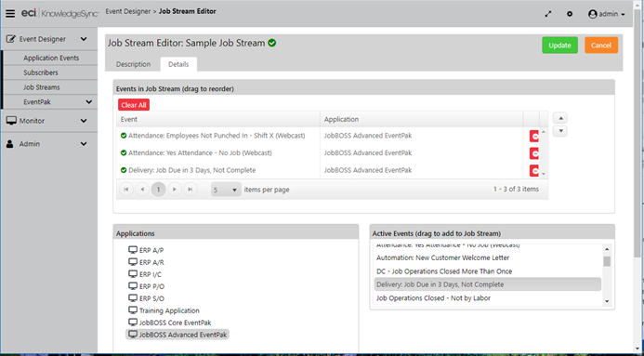Click monitor icon beside ERP S/O
Viewport: 644px width, 356px height.
(x=133, y=298)
